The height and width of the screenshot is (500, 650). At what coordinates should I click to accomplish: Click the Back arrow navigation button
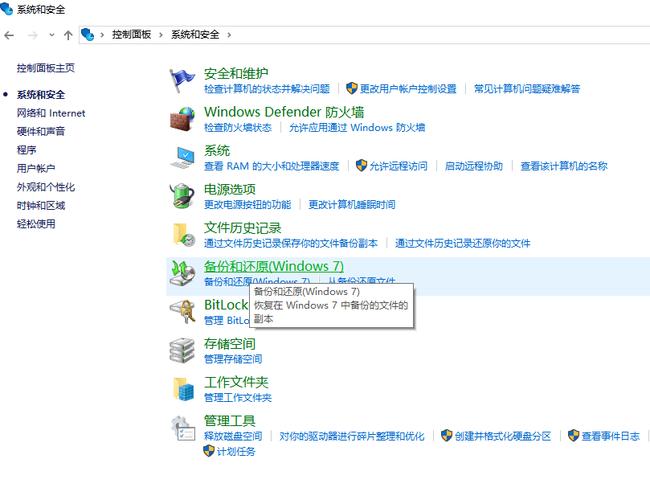tap(10, 34)
